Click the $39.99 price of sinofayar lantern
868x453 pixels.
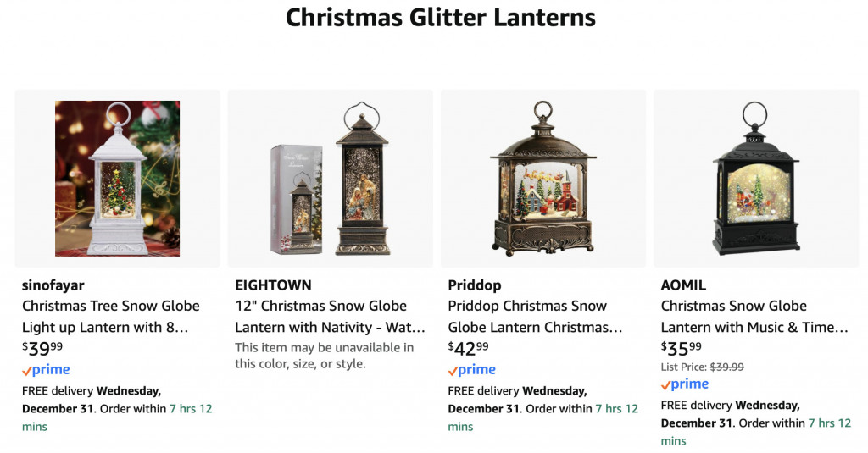[42, 348]
